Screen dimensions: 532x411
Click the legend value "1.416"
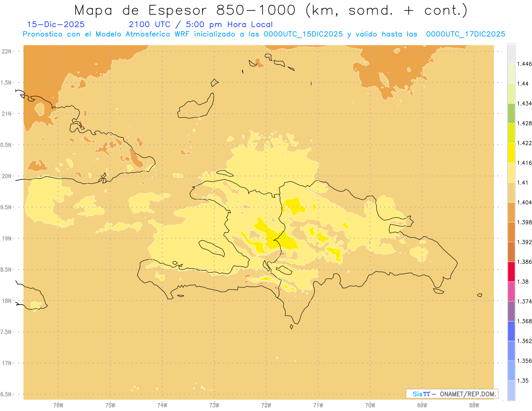[x=524, y=163]
